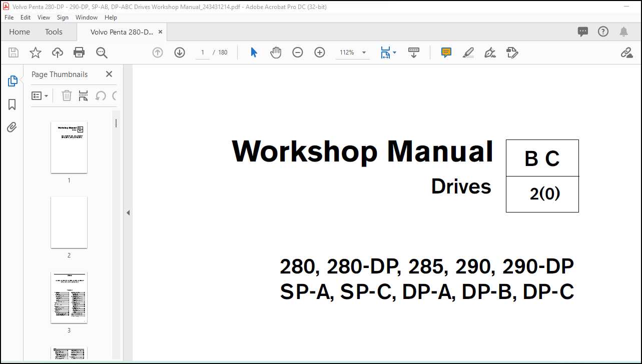Add the document to starred files
This screenshot has width=642, height=364.
pyautogui.click(x=36, y=52)
